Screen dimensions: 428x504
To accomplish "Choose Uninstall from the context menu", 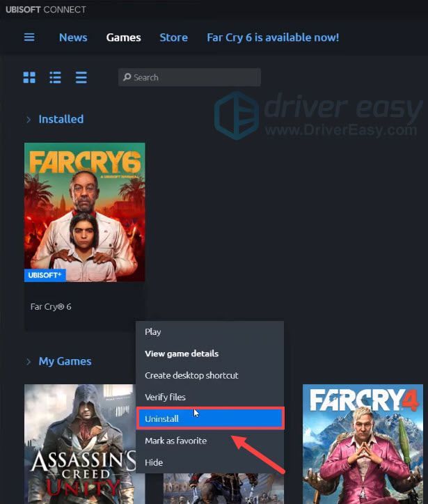I will click(x=209, y=418).
